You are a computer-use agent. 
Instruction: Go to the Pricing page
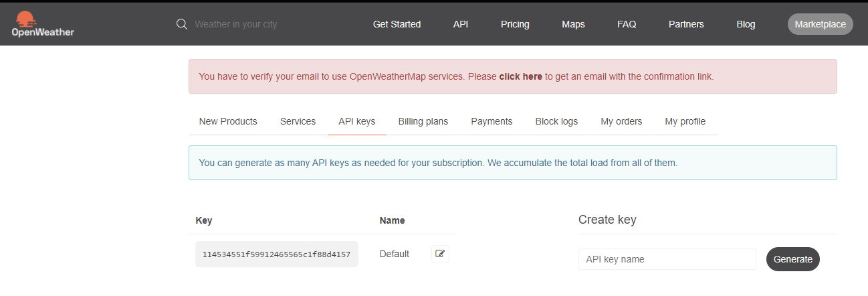tap(515, 24)
